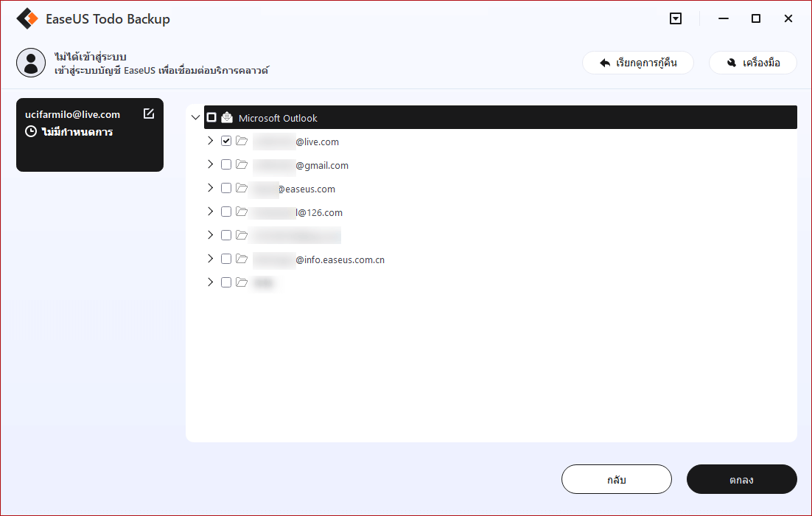This screenshot has height=516, width=812.
Task: Expand the @126.com account folder
Action: click(210, 212)
